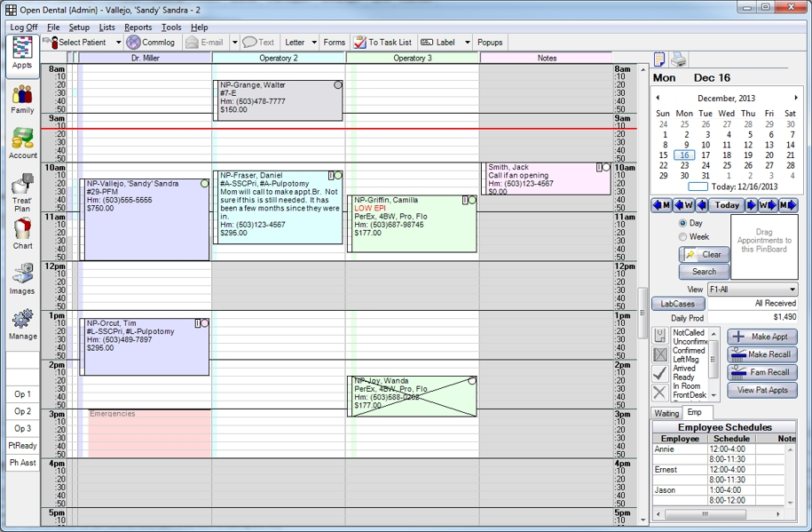Click the checkmark Set Complete icon button
The height and width of the screenshot is (532, 812).
[x=659, y=373]
